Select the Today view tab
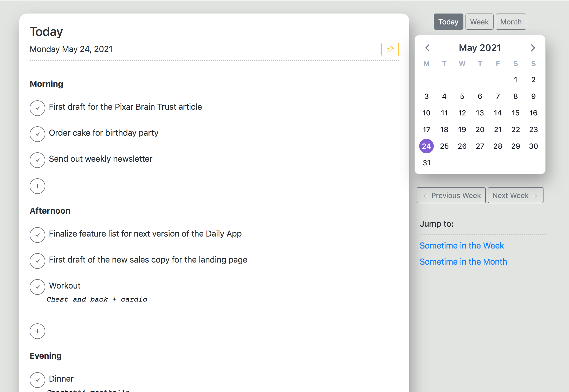Screen dimensions: 569x392 [x=448, y=22]
